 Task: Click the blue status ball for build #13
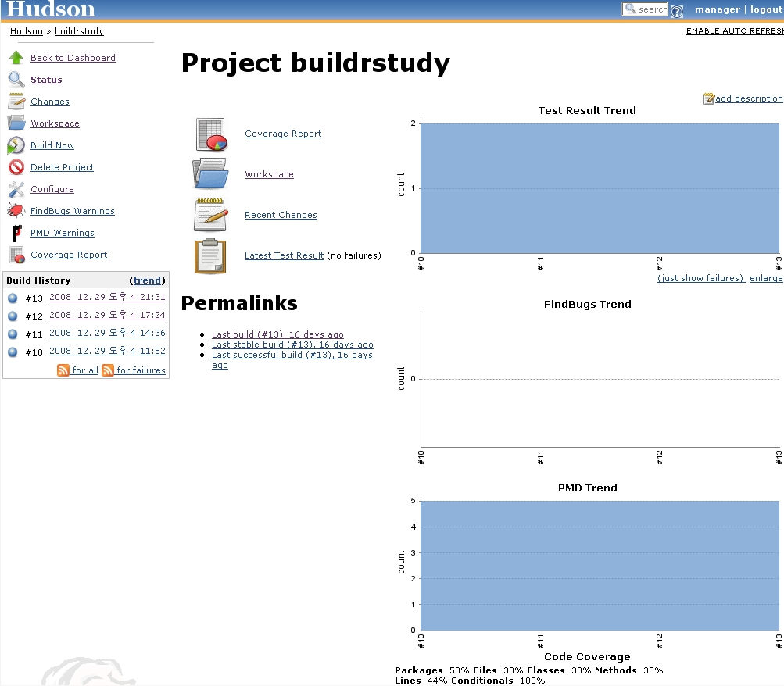click(x=13, y=298)
